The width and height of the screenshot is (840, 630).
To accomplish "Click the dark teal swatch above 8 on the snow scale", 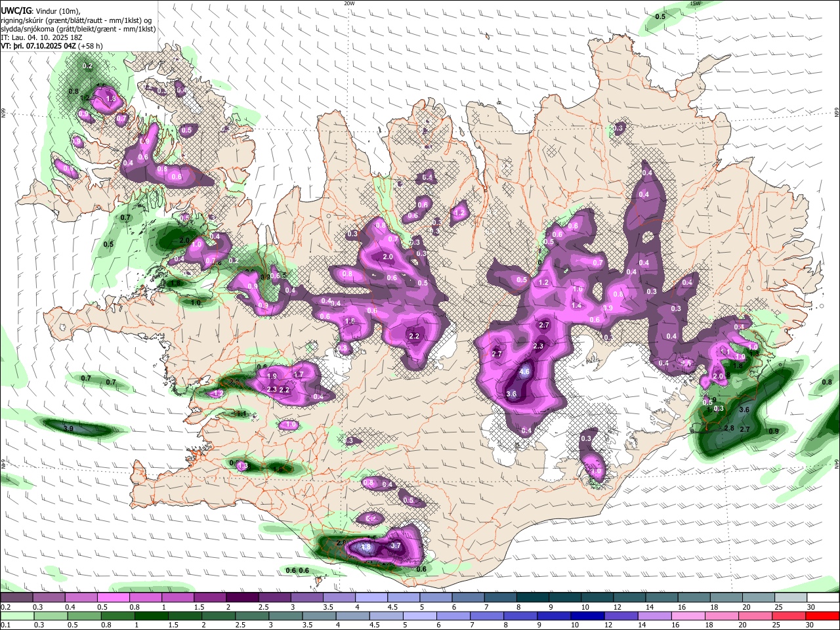I will click(533, 598).
